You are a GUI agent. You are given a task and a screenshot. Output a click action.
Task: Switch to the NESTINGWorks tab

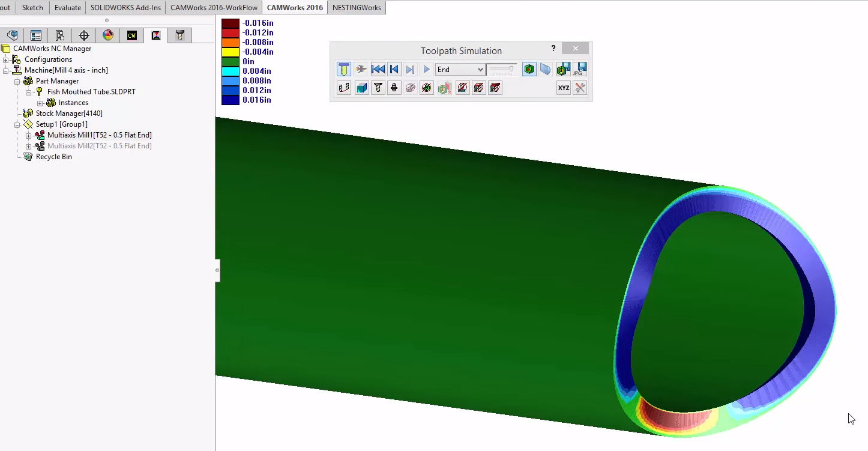pyautogui.click(x=357, y=8)
